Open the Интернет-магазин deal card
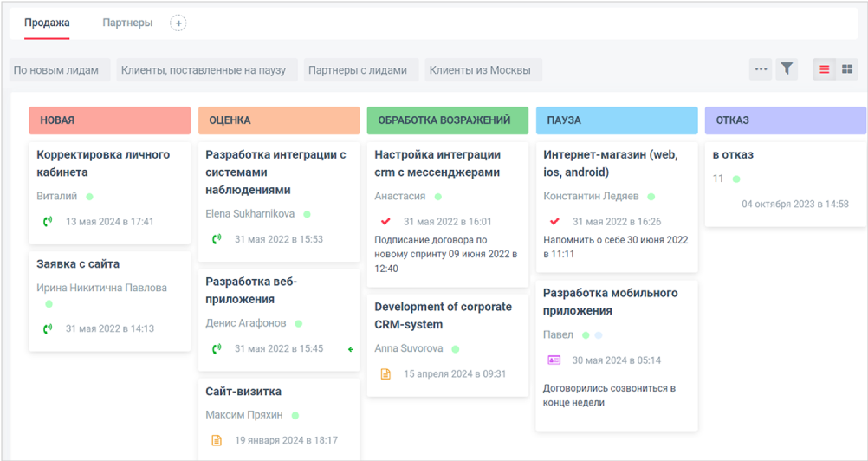Screen dimensions: 868x461 click(x=610, y=163)
